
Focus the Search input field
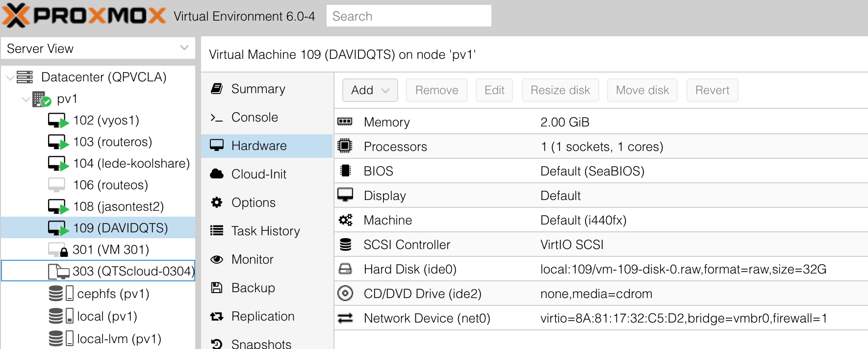pos(409,16)
